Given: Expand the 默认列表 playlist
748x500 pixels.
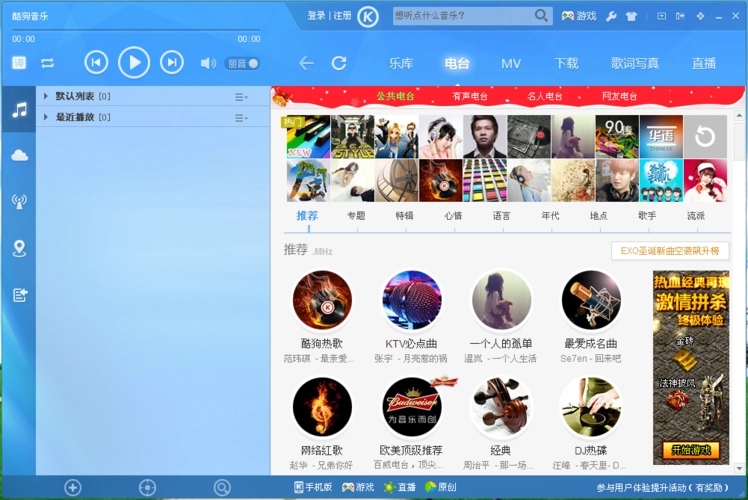Looking at the screenshot, I should (x=46, y=96).
